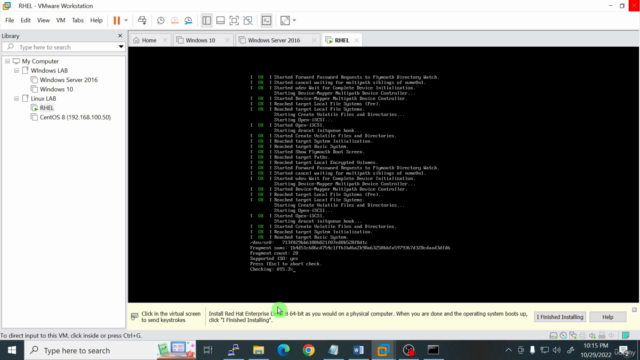Click the stretch guest display icon

[285, 20]
